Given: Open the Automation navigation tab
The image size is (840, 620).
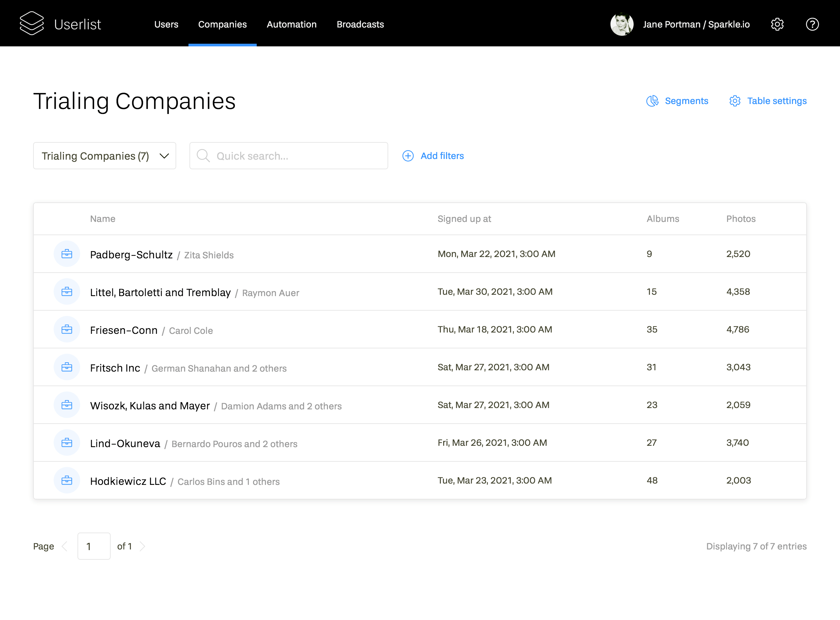Looking at the screenshot, I should click(291, 25).
